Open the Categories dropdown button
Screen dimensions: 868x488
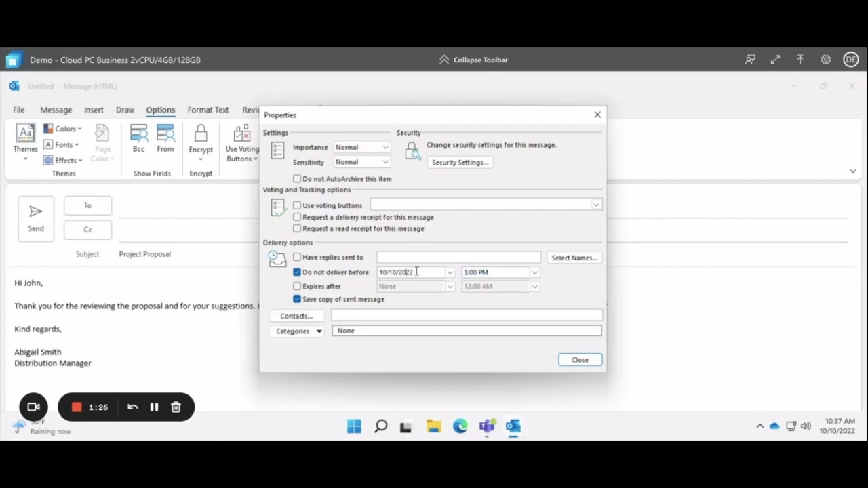298,331
